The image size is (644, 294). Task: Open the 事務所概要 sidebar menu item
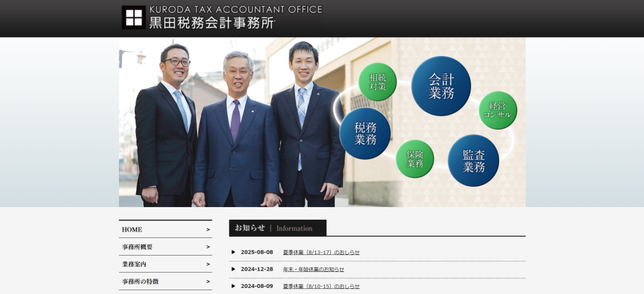tap(137, 247)
